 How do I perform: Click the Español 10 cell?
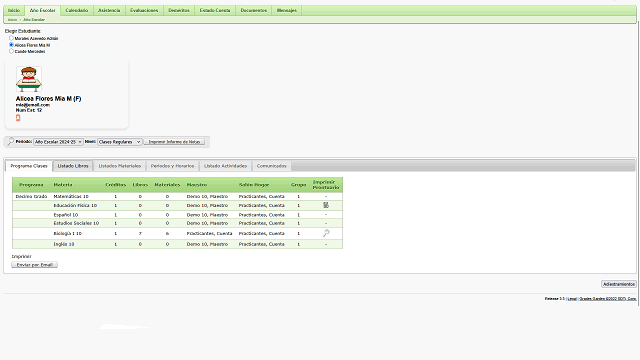tap(66, 215)
